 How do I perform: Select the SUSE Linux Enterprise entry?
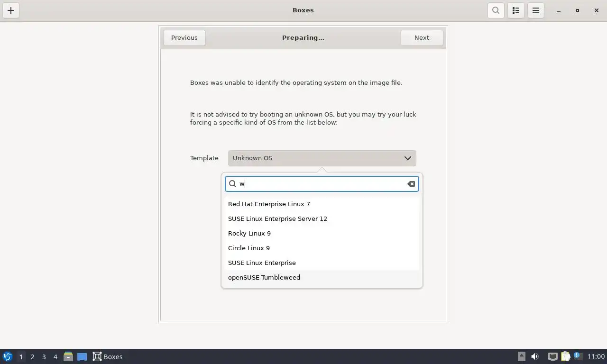(322, 263)
